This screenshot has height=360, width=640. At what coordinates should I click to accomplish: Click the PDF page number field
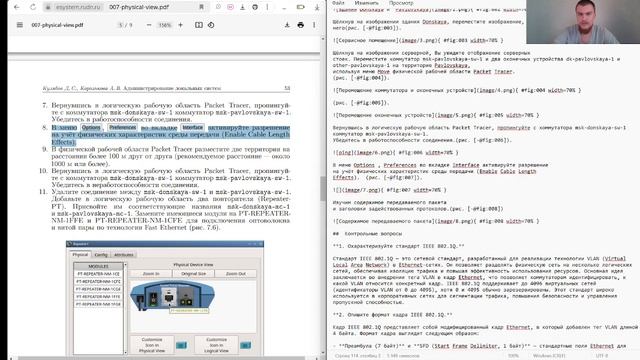[121, 25]
